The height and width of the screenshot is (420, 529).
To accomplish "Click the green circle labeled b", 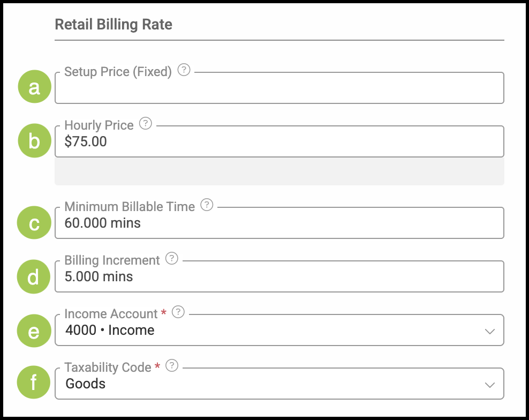I will click(x=34, y=141).
